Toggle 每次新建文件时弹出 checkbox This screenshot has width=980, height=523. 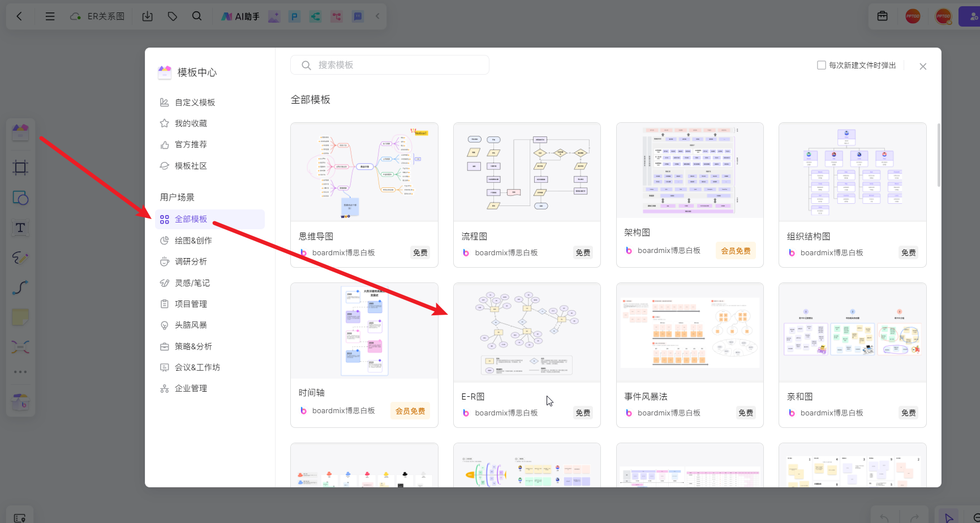point(822,65)
